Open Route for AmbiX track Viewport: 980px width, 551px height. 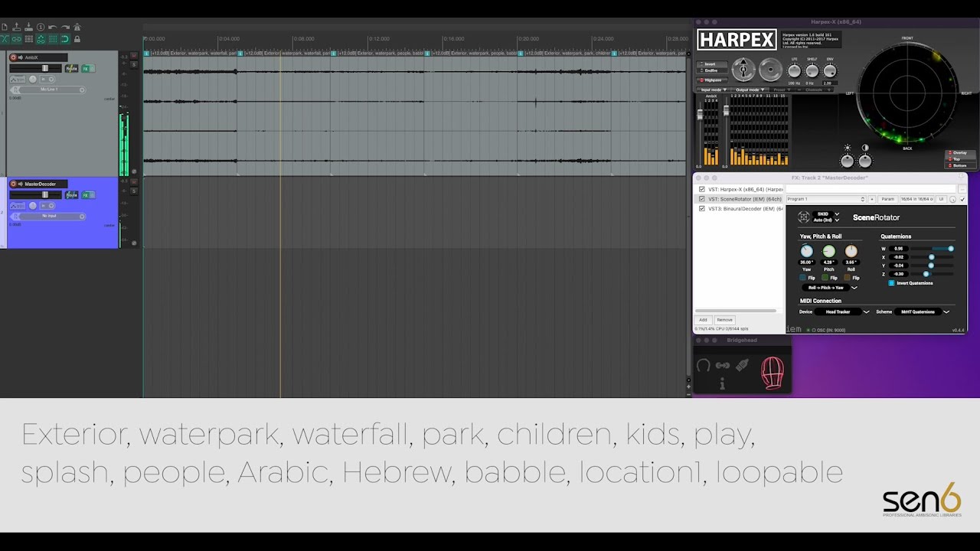71,68
